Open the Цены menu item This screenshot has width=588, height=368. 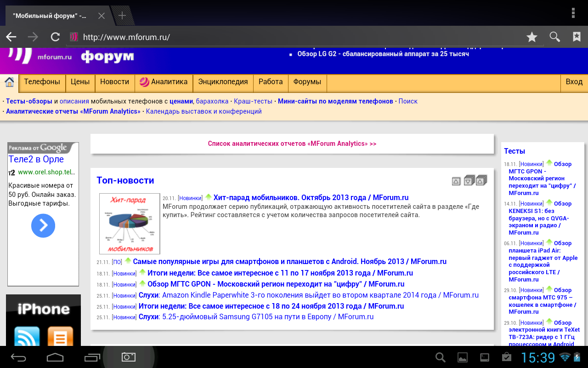pos(80,82)
